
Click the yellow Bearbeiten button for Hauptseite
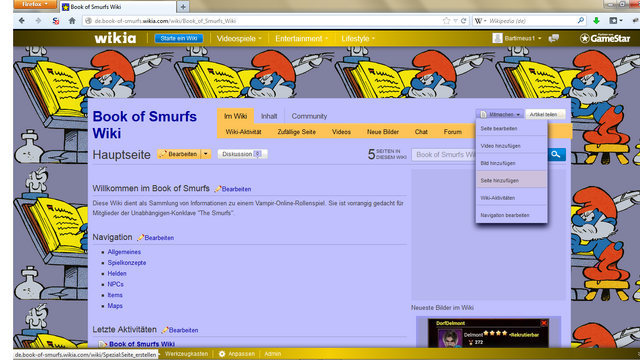[x=179, y=154]
